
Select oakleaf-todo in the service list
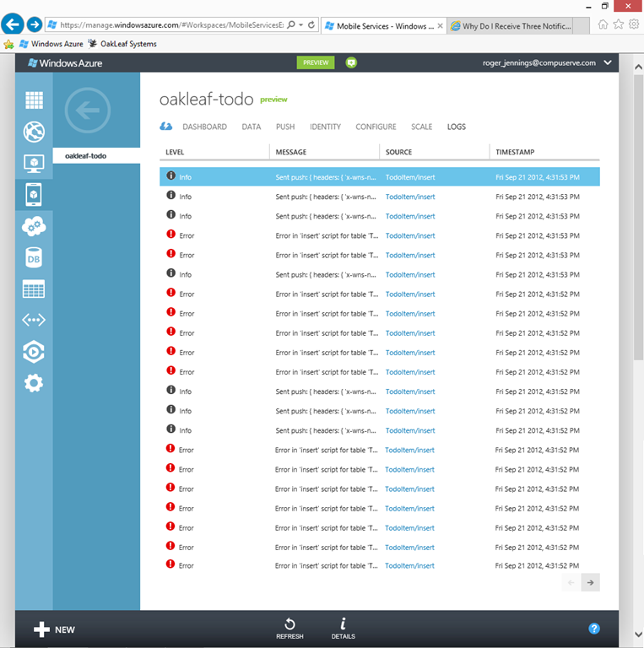pyautogui.click(x=96, y=156)
